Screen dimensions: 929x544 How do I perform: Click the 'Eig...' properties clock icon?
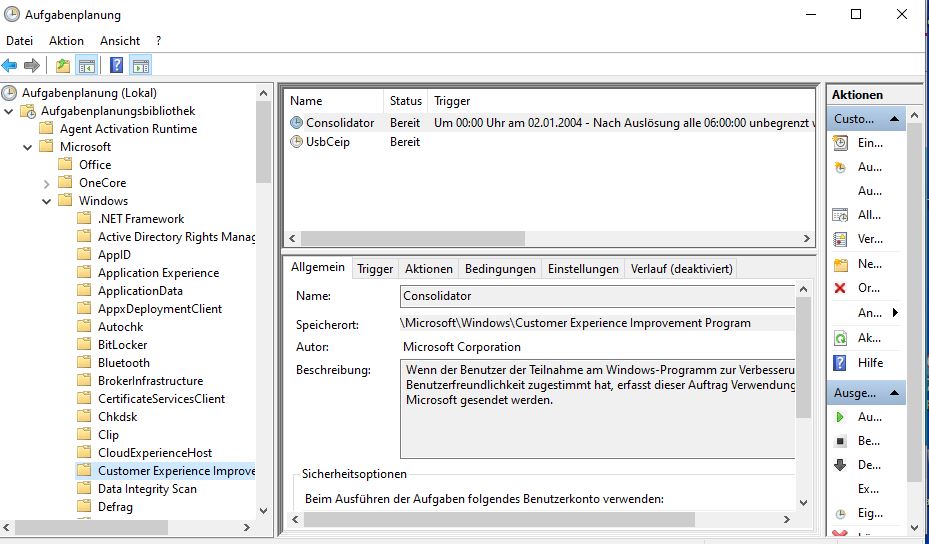840,514
